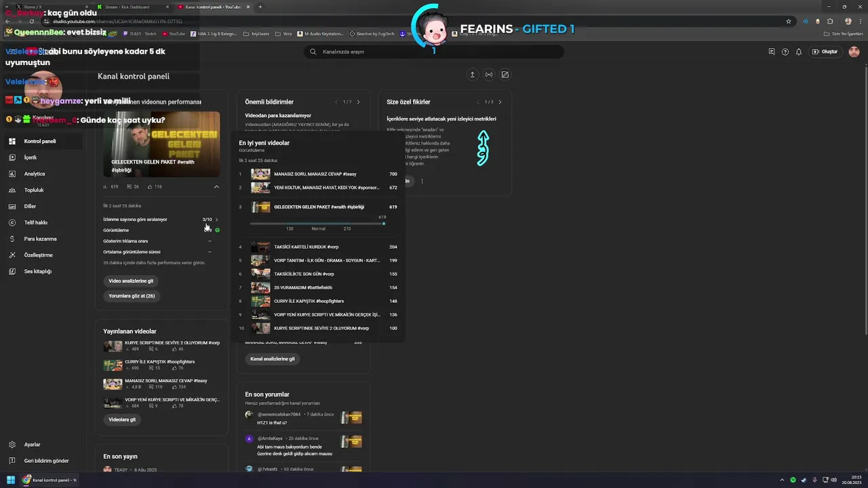
Task: Open Diller section in the sidebar
Action: pyautogui.click(x=41, y=206)
